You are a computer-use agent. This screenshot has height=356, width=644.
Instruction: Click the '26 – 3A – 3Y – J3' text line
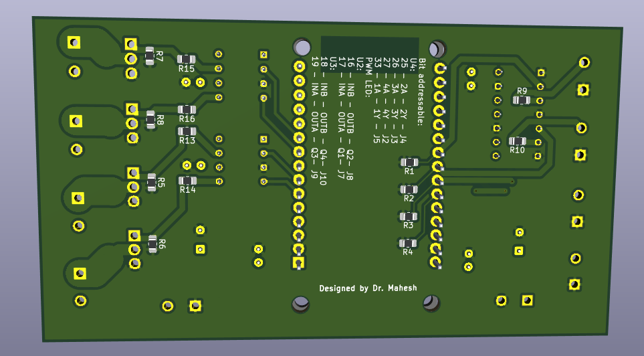(395, 100)
